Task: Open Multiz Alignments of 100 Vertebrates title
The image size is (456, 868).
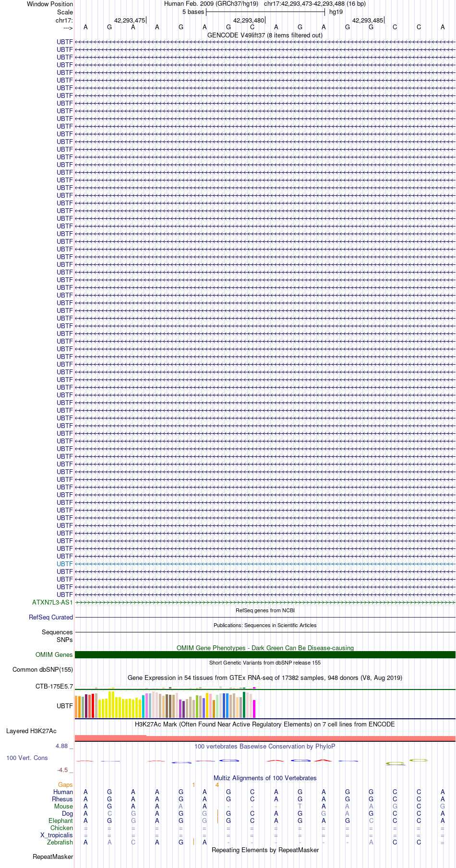Action: [265, 778]
